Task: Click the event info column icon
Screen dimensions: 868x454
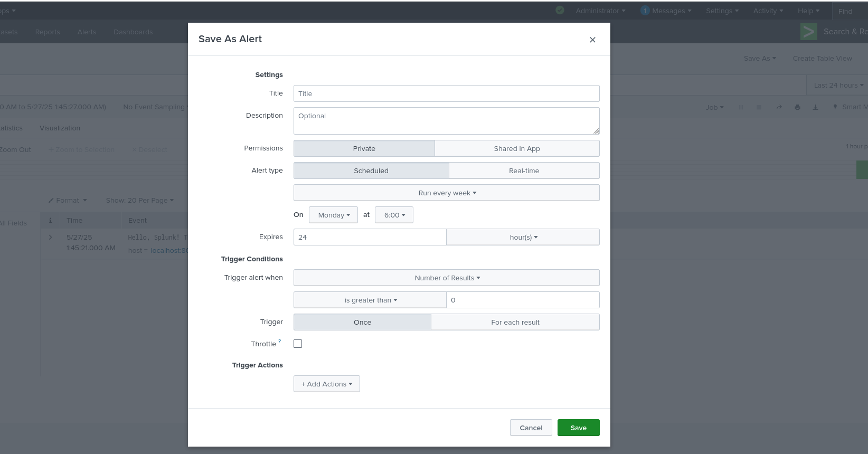Action: [x=51, y=220]
